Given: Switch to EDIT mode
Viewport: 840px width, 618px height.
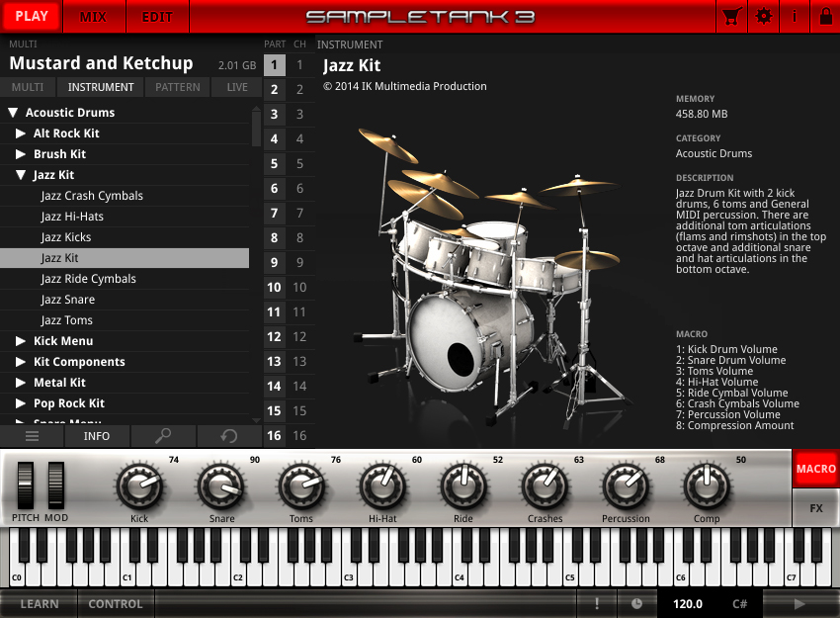Looking at the screenshot, I should (157, 17).
